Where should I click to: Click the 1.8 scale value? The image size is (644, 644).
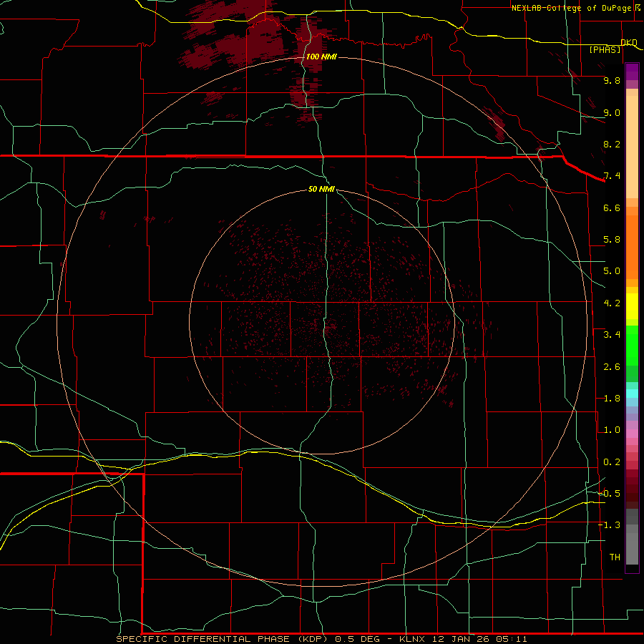[x=612, y=399]
